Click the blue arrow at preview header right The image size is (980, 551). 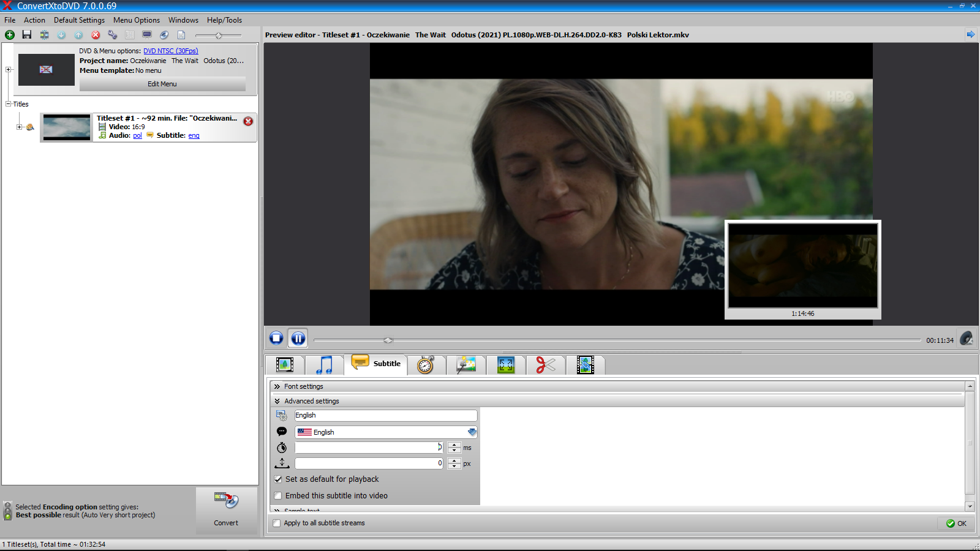[x=971, y=34]
